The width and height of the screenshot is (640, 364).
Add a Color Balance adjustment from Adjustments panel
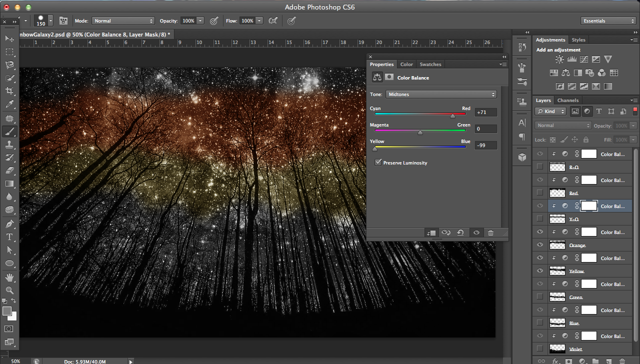(x=565, y=72)
